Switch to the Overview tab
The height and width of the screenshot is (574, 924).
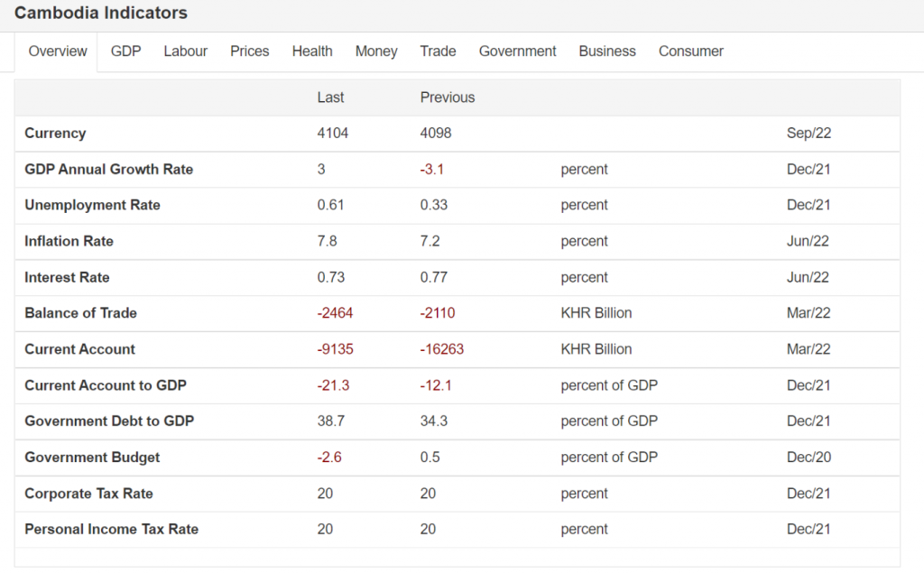click(x=58, y=51)
